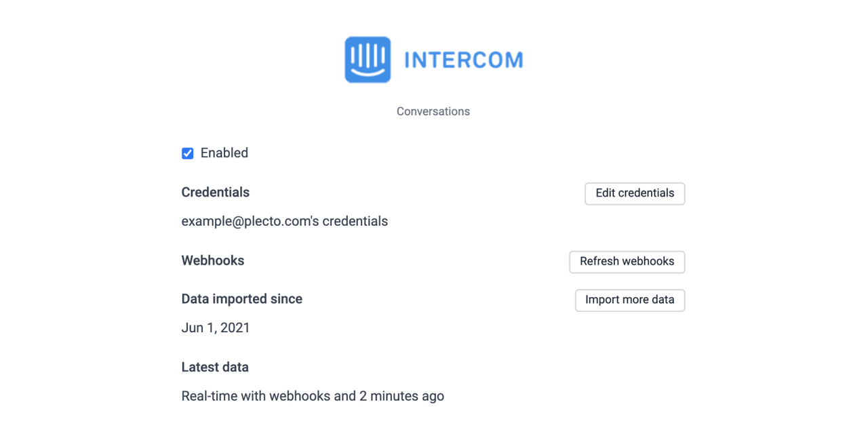Screen dimensions: 868x434
Task: Select the Conversations subtitle under the logo
Action: click(433, 111)
